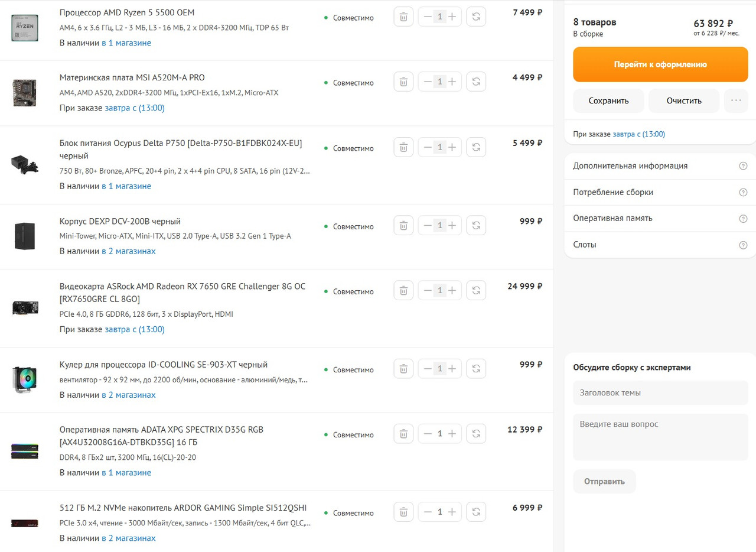Open the Блок питания Ocypus Delta P750 page

click(181, 149)
